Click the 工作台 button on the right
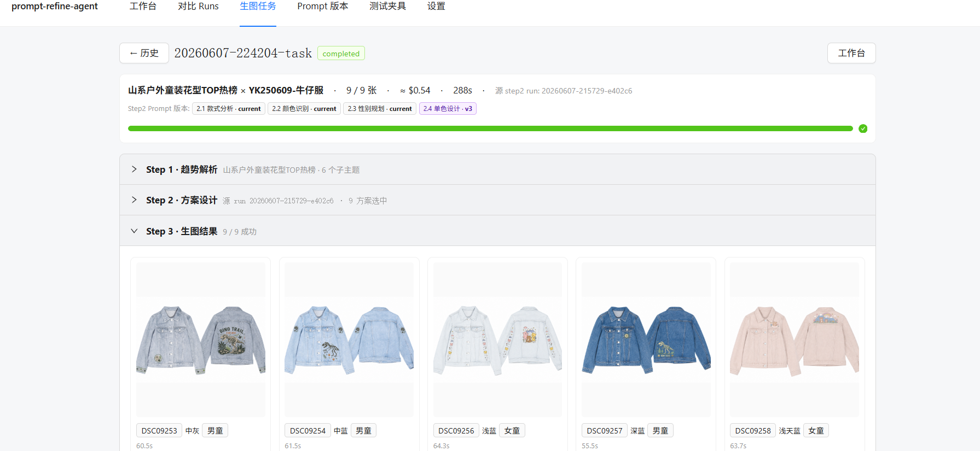 point(851,53)
